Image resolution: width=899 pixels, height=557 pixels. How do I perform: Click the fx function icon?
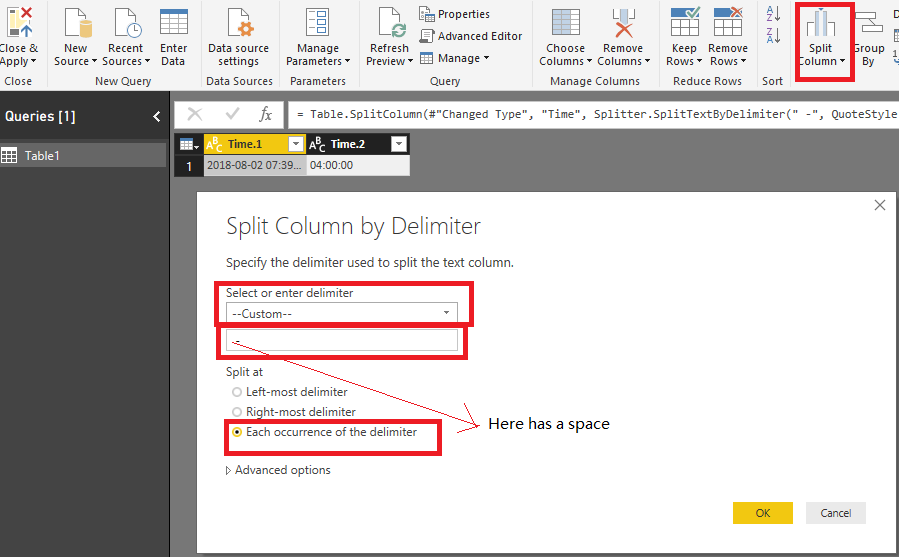point(265,114)
